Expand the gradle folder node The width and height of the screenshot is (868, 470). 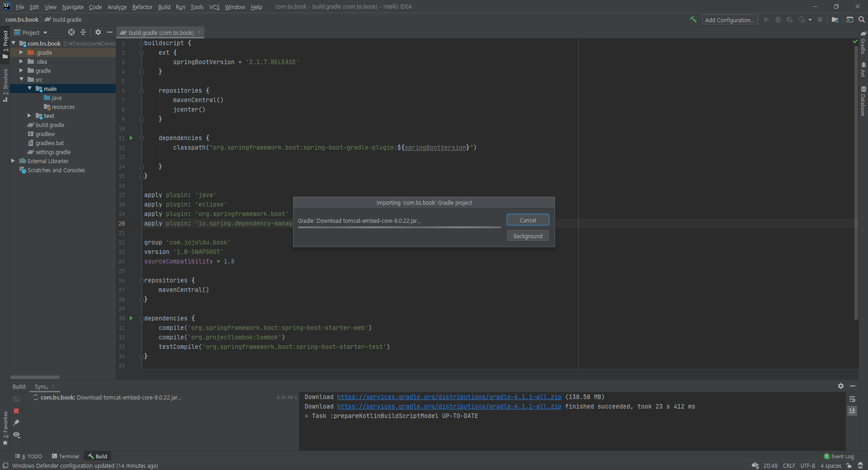click(21, 70)
